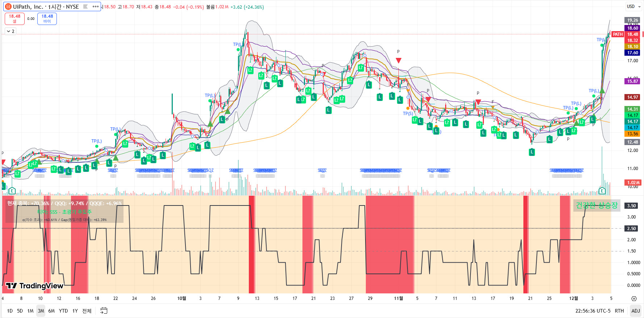Click the red down triangle near November 13
644x318 pixels.
coord(478,102)
